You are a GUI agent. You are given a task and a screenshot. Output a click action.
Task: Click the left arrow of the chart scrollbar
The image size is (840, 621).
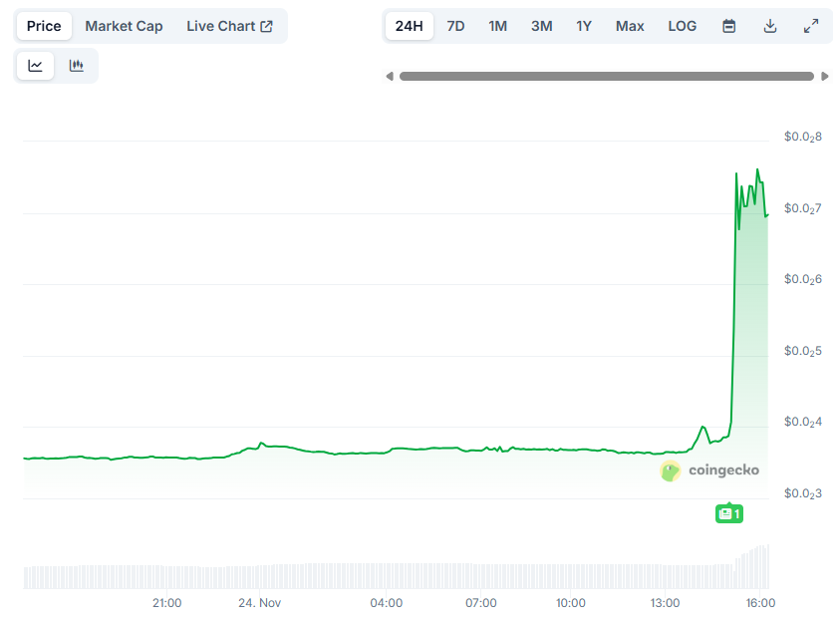tap(390, 75)
